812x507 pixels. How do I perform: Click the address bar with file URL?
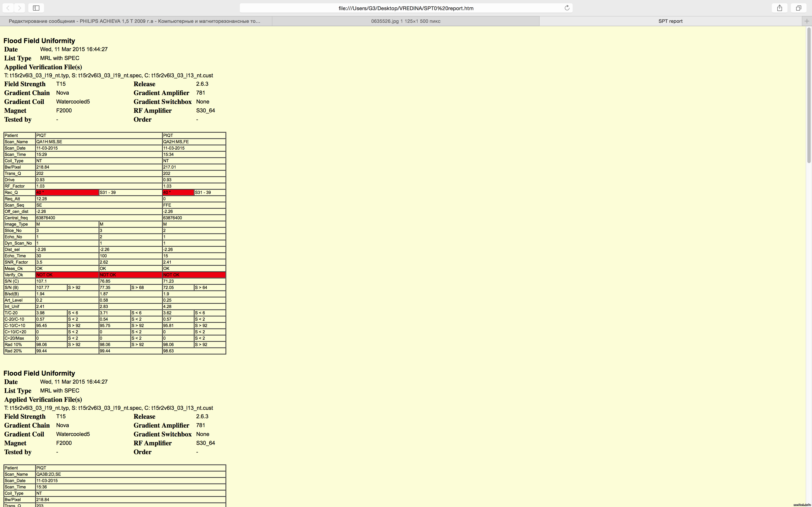[406, 8]
